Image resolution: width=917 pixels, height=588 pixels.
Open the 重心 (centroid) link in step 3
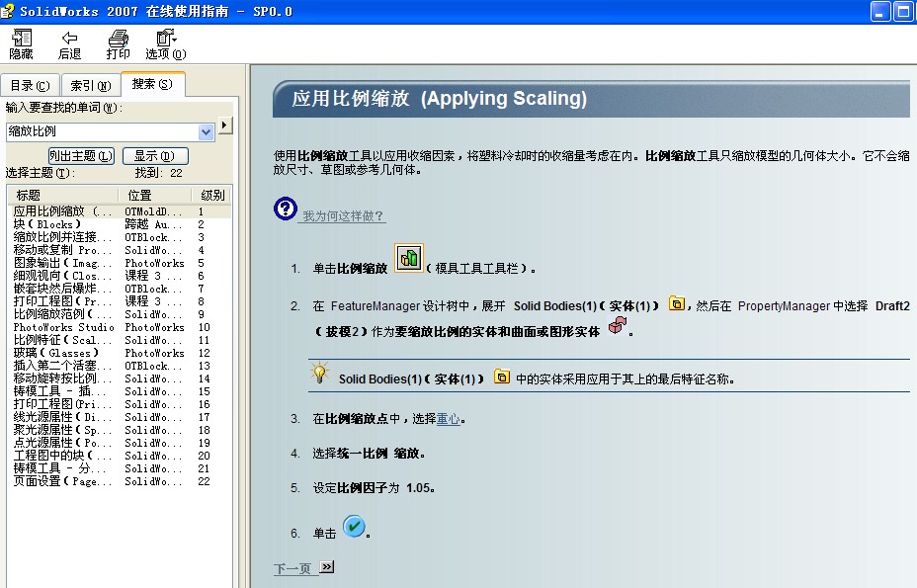coord(448,419)
